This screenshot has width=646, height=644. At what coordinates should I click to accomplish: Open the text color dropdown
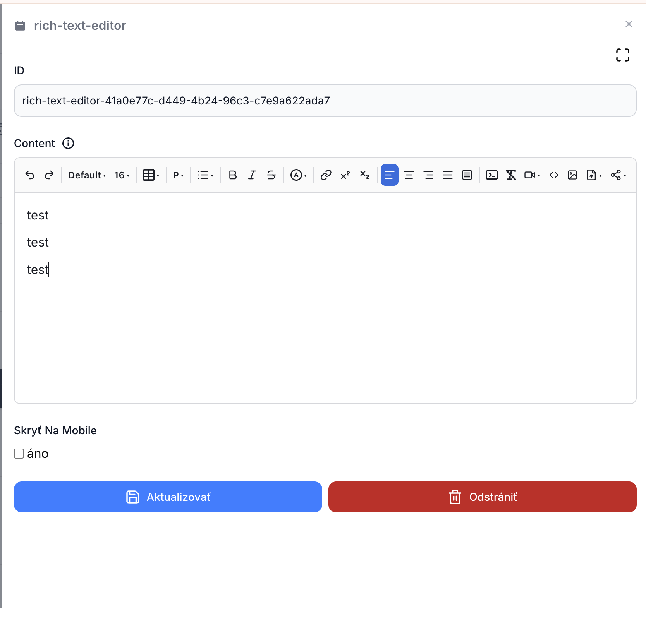(x=299, y=175)
